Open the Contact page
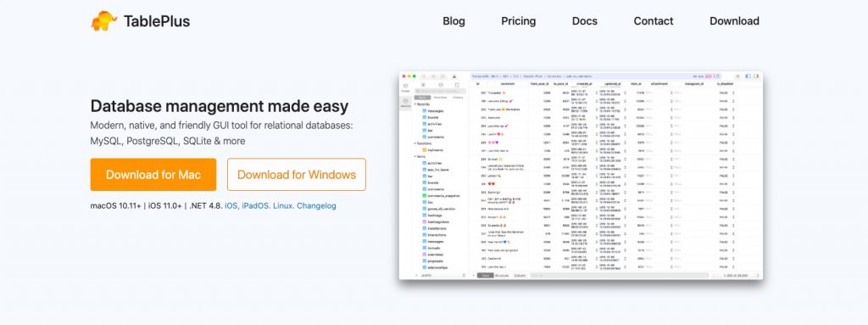The width and height of the screenshot is (868, 325). (x=654, y=21)
